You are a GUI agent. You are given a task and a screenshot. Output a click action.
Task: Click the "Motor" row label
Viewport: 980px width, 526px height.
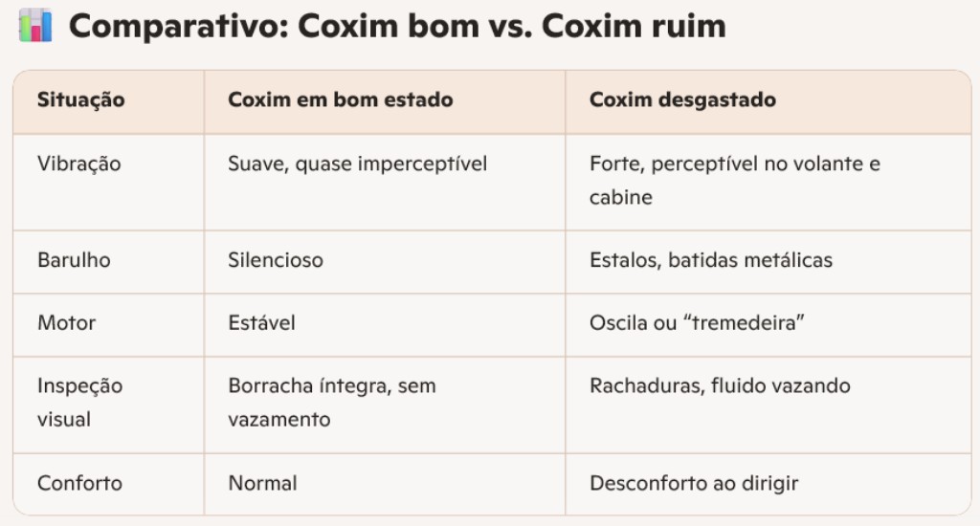pos(67,322)
